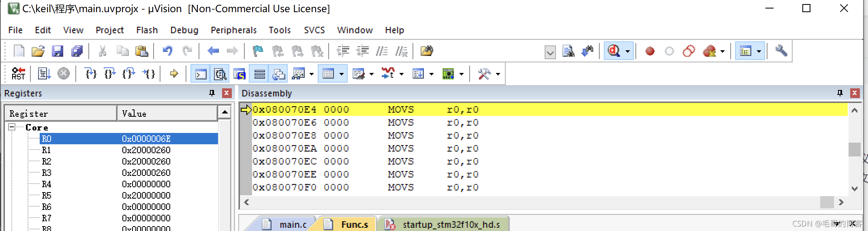Paste from the clipboard

(x=141, y=51)
